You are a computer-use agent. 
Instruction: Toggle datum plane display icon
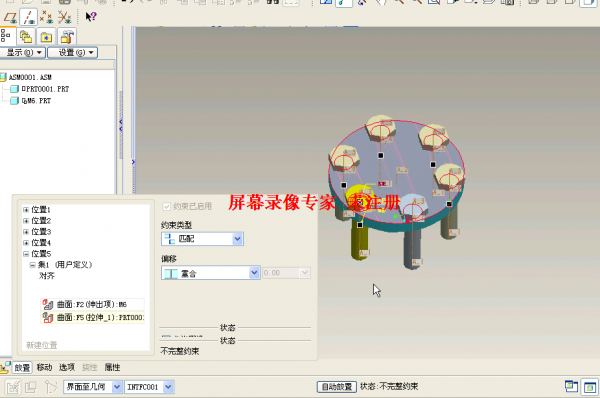10,17
